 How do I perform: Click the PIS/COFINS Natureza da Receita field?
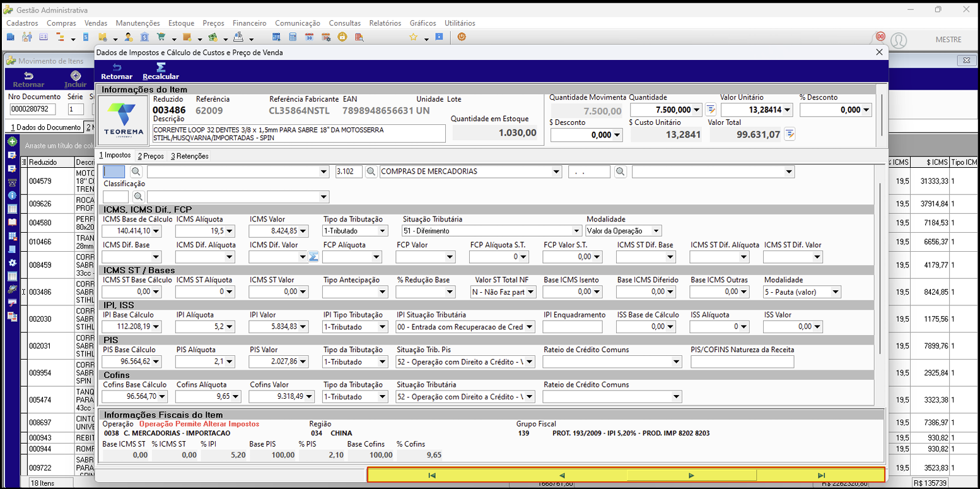click(742, 362)
